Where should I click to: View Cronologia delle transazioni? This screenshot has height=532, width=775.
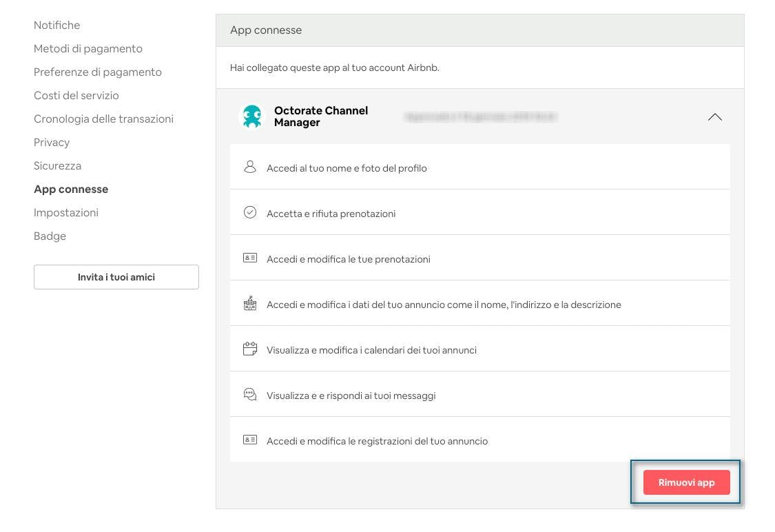pyautogui.click(x=103, y=119)
